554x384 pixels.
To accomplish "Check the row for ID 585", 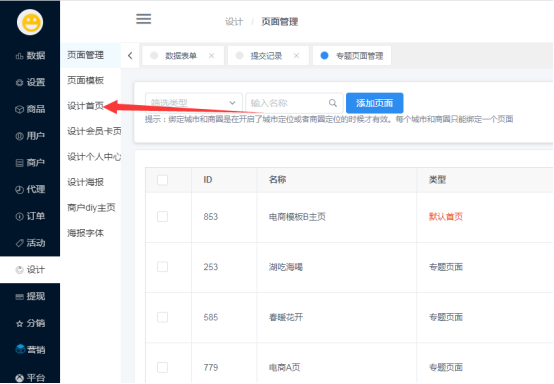I will click(163, 317).
